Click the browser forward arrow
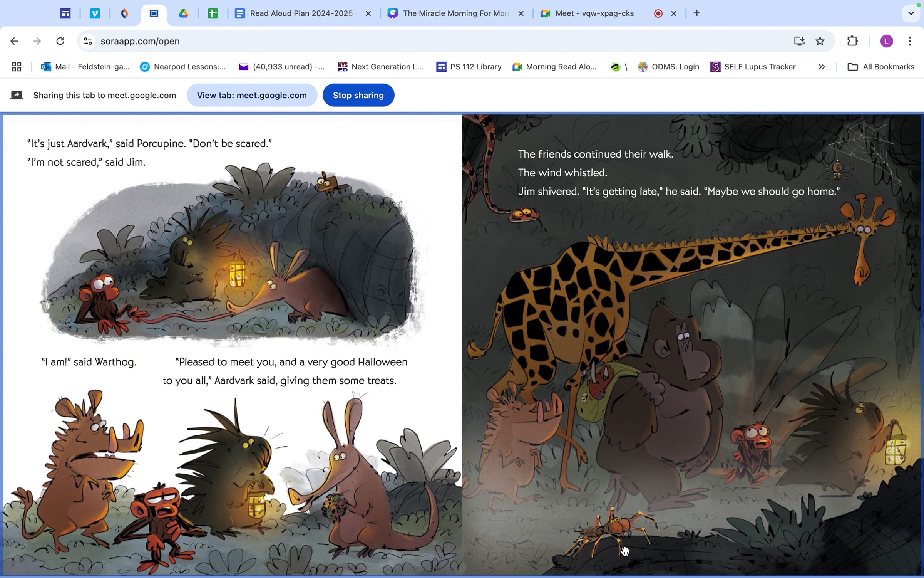This screenshot has width=924, height=578. (x=37, y=41)
